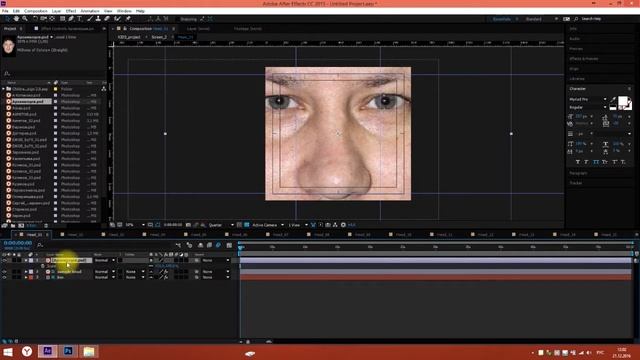Expand layer 2 properties triangle
This screenshot has height=360, width=640.
[26, 271]
